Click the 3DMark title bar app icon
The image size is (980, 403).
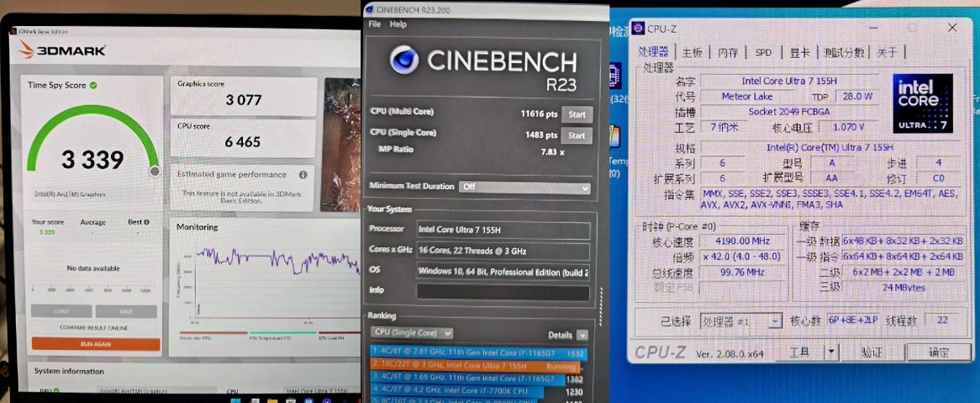coord(13,30)
